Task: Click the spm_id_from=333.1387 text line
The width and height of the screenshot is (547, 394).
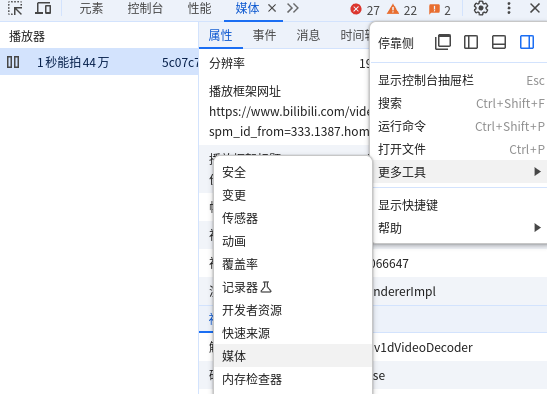Action: point(289,132)
